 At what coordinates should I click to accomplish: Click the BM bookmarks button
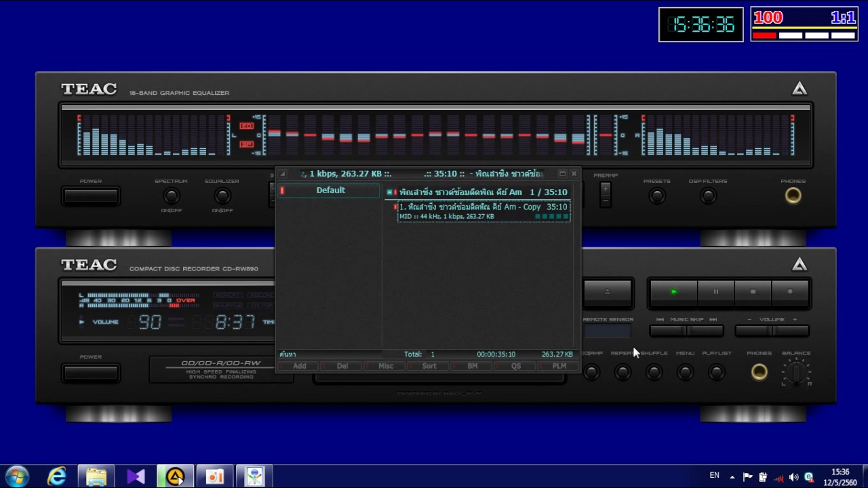tap(473, 366)
